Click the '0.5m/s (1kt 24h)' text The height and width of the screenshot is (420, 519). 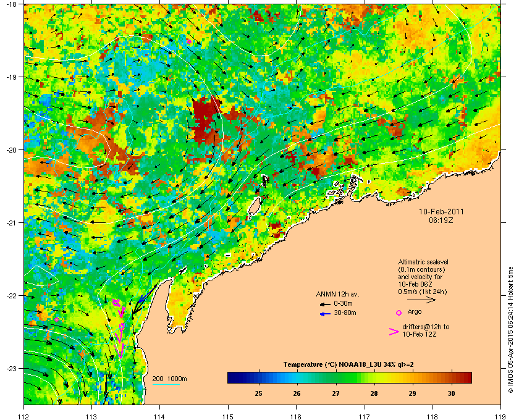tap(423, 292)
